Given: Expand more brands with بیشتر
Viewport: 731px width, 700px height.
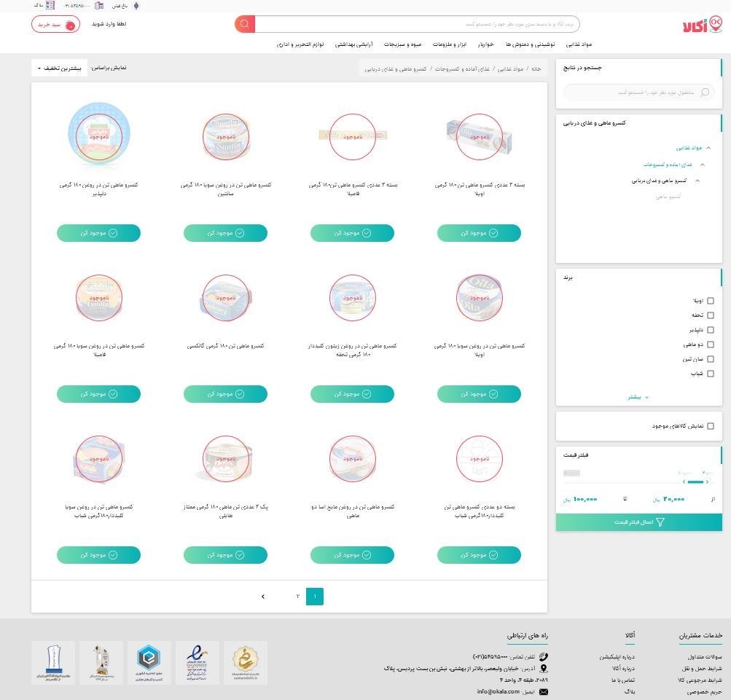Looking at the screenshot, I should (x=638, y=397).
